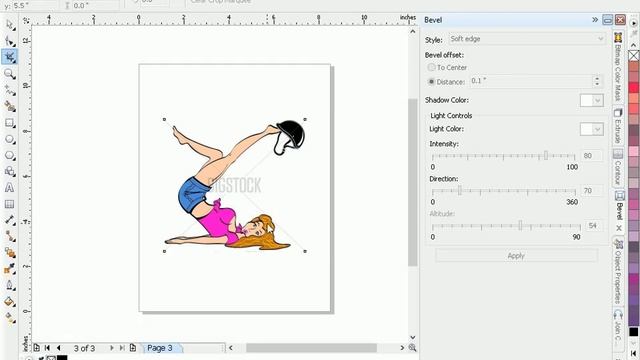Click the Intensity value field showing 80

click(x=591, y=156)
